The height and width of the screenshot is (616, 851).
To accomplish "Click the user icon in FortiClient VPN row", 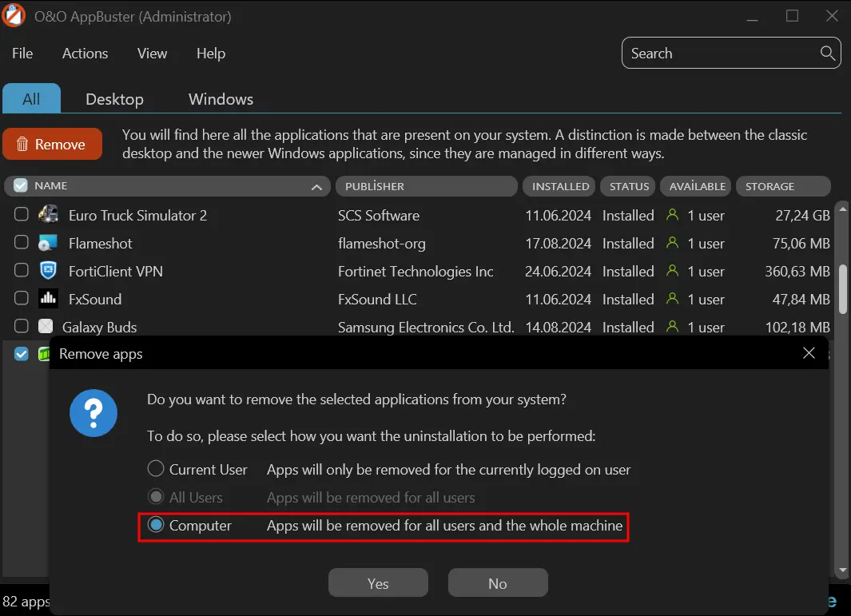I will (x=672, y=270).
